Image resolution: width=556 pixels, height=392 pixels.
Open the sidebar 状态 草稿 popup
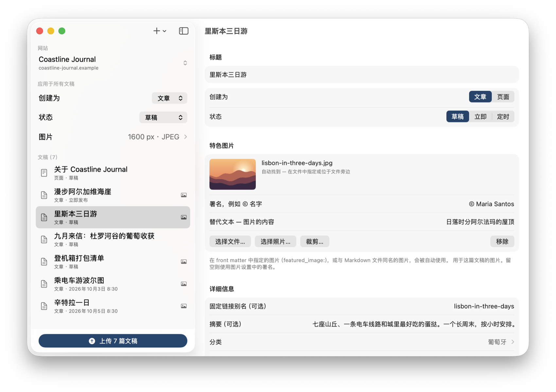click(163, 117)
